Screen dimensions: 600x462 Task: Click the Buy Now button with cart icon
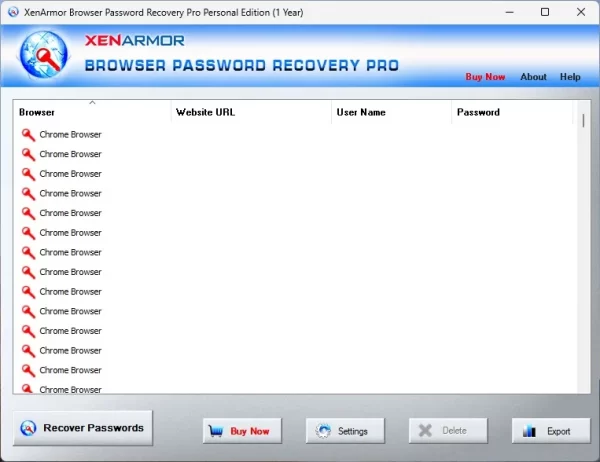tap(242, 431)
